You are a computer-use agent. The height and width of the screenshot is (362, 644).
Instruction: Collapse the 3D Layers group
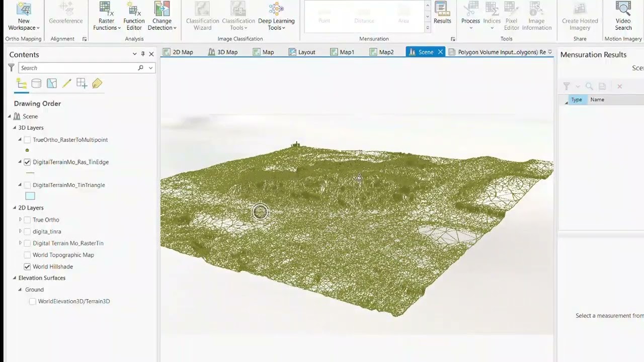15,128
